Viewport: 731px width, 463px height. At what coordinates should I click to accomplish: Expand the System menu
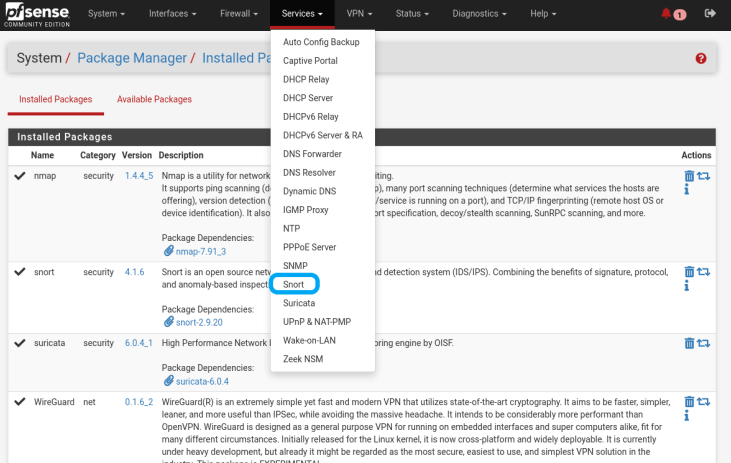pos(106,14)
